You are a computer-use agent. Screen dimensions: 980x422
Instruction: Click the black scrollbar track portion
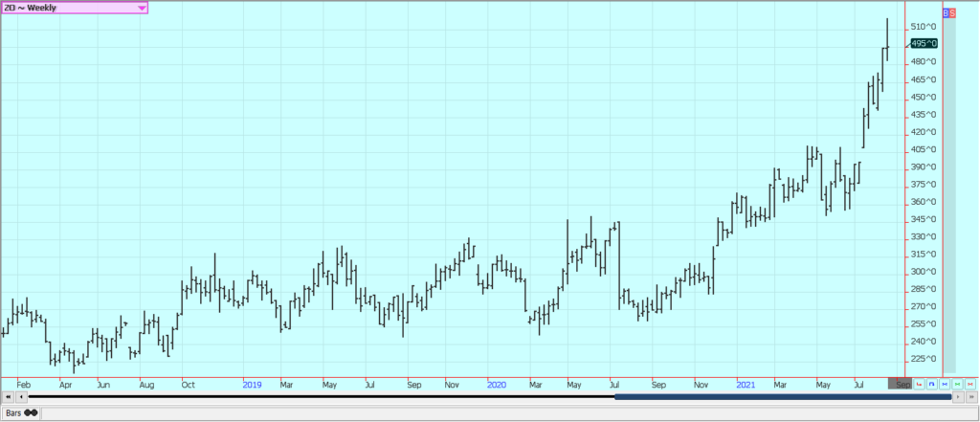(322, 396)
